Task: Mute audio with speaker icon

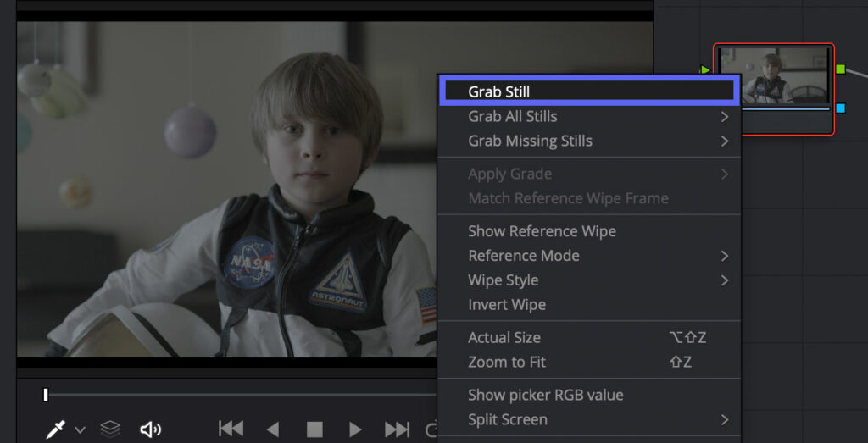Action: pos(150,429)
